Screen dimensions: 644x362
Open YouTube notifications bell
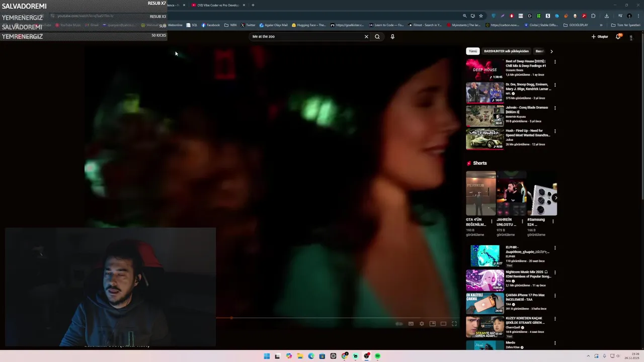(618, 37)
